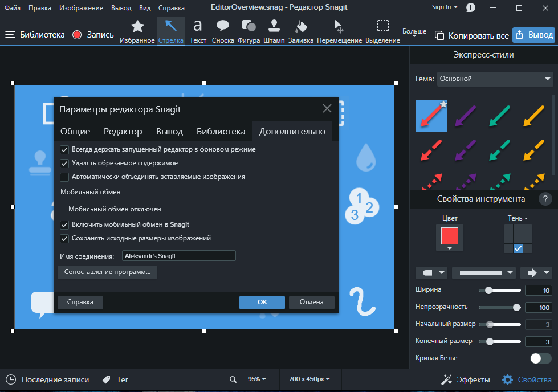Click the blue Вывод share button

coord(534,35)
